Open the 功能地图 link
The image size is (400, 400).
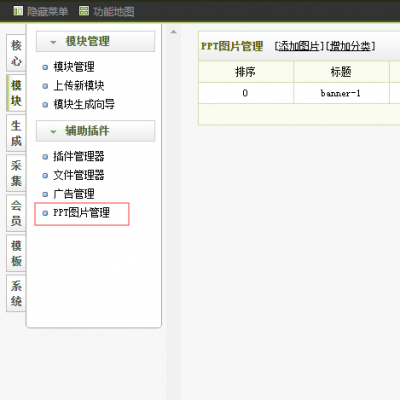click(x=114, y=12)
